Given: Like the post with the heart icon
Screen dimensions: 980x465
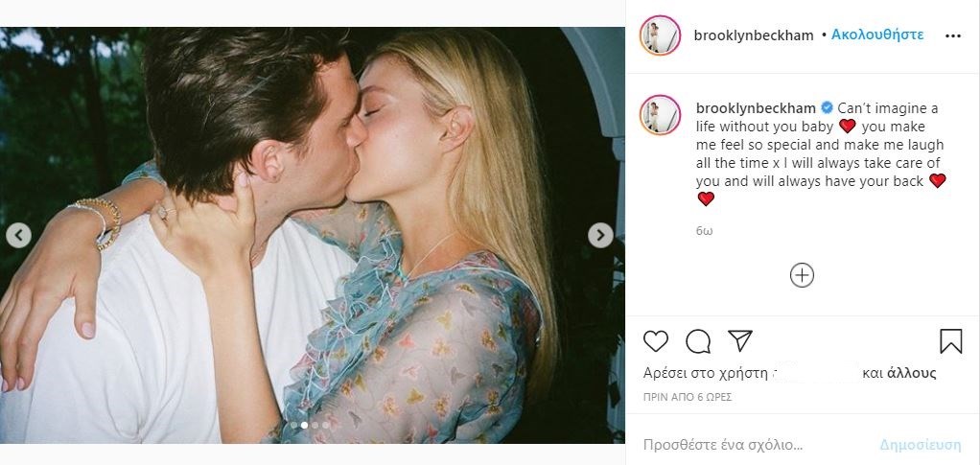Looking at the screenshot, I should pyautogui.click(x=656, y=341).
